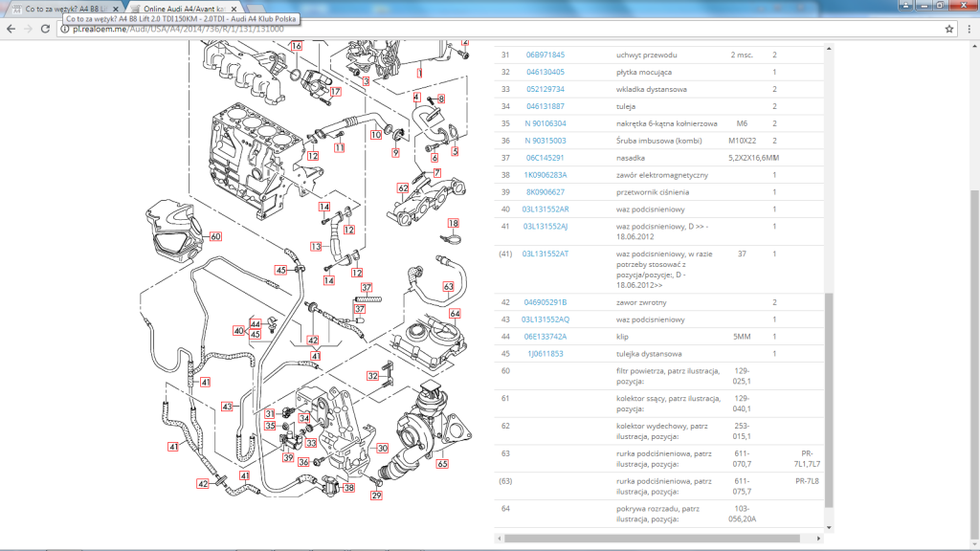Click the horizontal scrollbar right arrow
This screenshot has height=551, width=980.
819,538
